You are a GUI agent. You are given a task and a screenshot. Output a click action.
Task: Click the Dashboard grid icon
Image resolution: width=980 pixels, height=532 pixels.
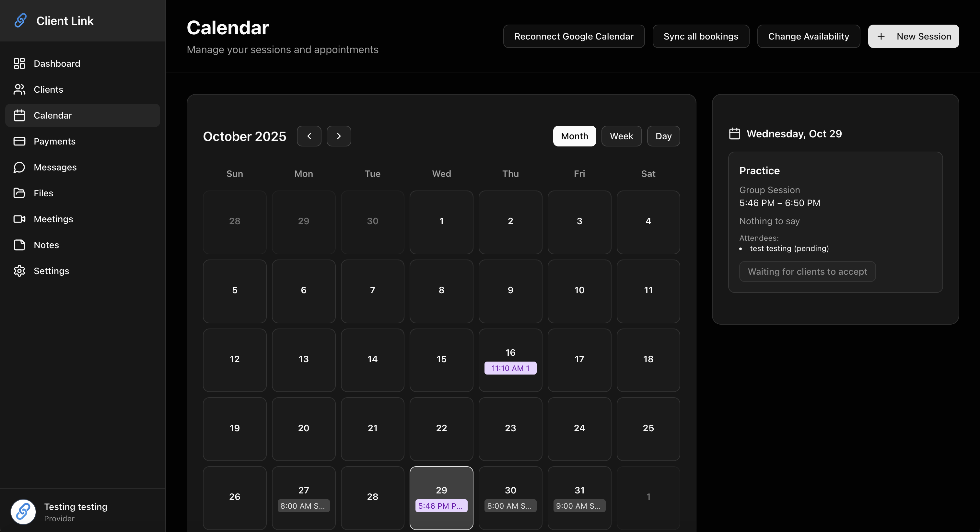point(19,64)
